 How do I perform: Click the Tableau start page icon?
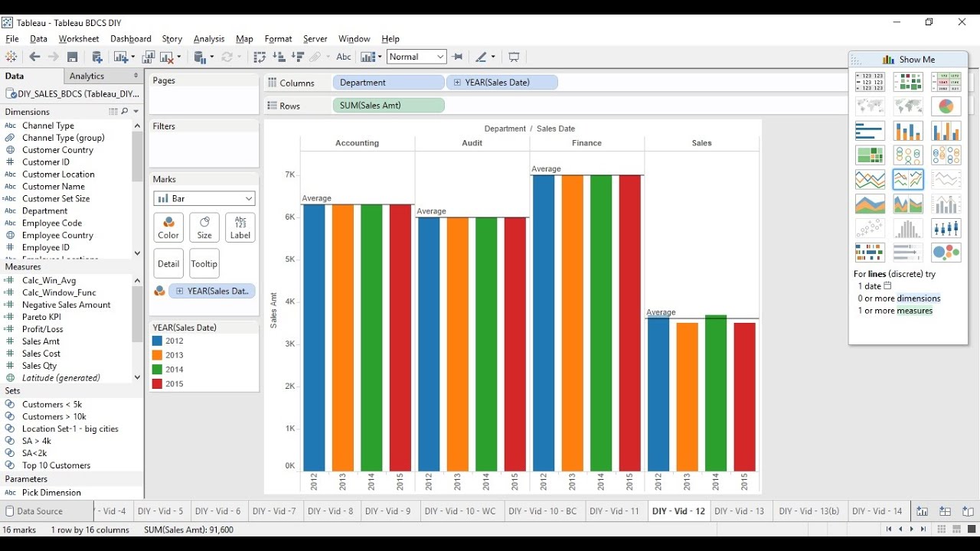pyautogui.click(x=11, y=57)
